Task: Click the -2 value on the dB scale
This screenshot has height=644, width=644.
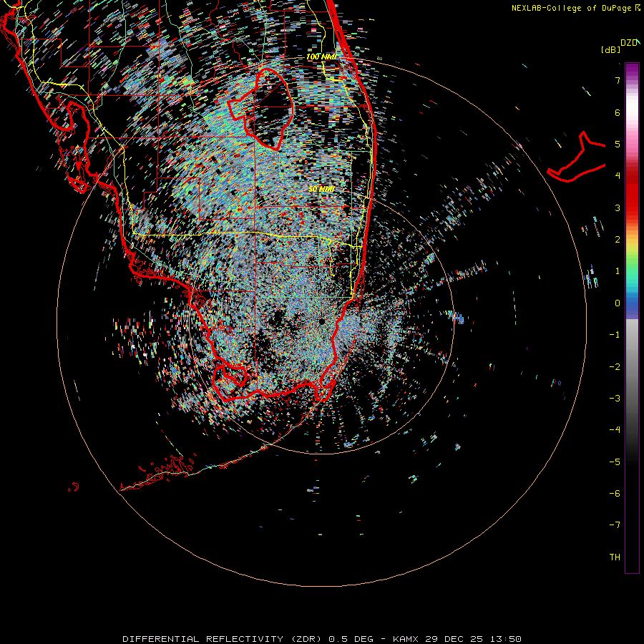Action: point(615,367)
